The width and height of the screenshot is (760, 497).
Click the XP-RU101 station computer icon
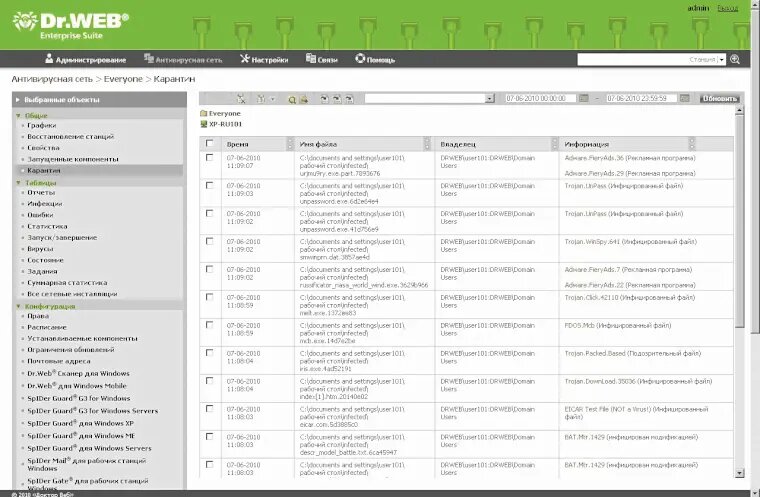pyautogui.click(x=204, y=124)
